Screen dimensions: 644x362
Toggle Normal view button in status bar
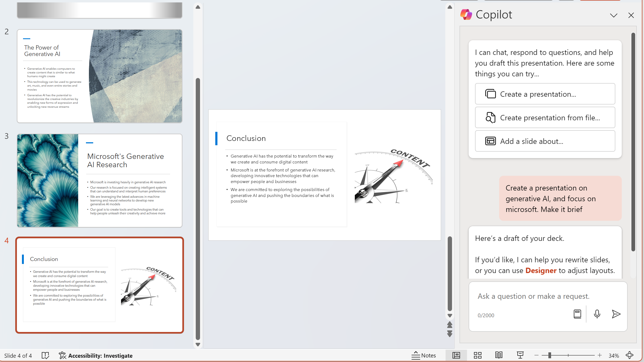coord(456,355)
